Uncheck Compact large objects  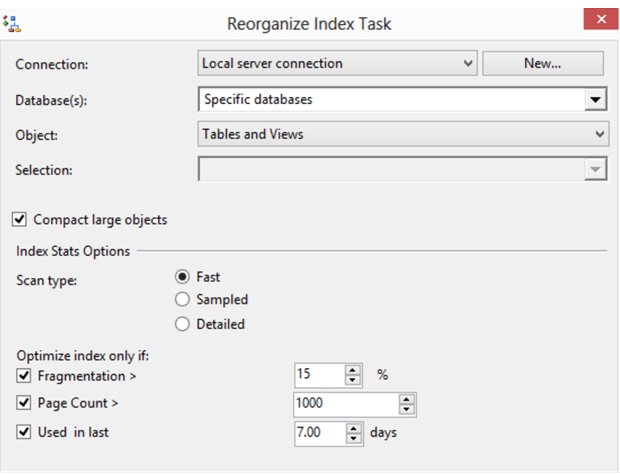[19, 219]
